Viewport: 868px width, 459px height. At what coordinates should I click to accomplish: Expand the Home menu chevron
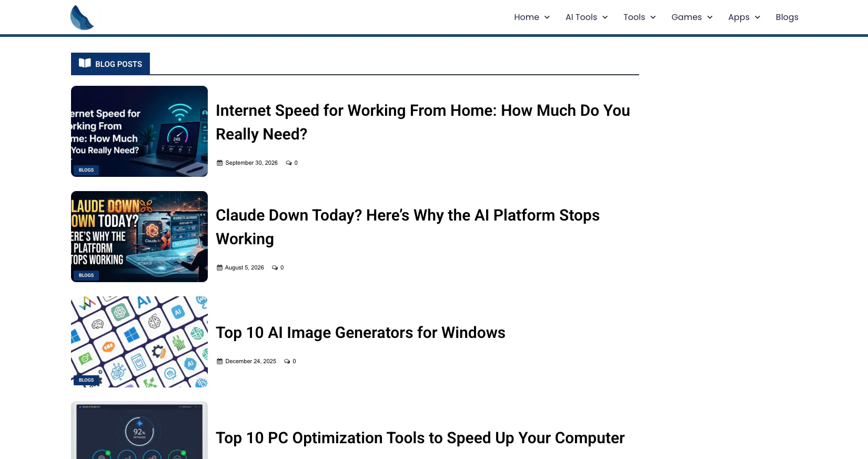pyautogui.click(x=547, y=17)
